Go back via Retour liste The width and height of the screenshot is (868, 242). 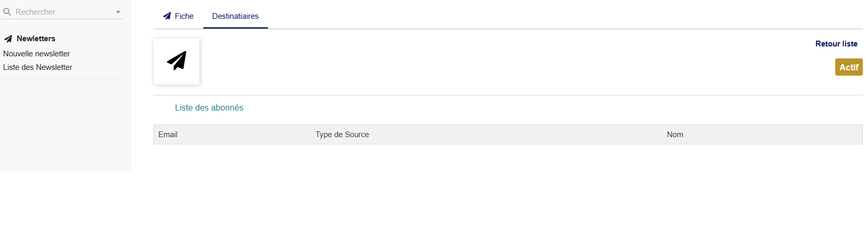pos(836,44)
